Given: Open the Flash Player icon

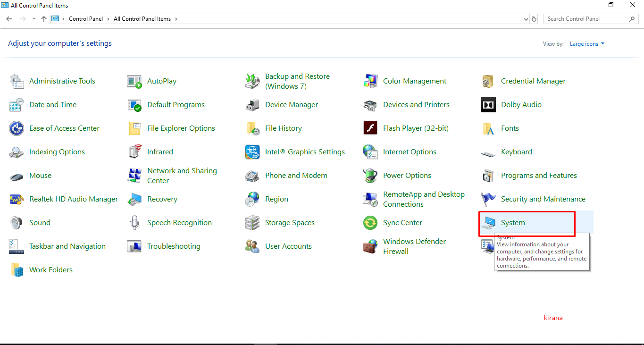Looking at the screenshot, I should click(x=370, y=128).
